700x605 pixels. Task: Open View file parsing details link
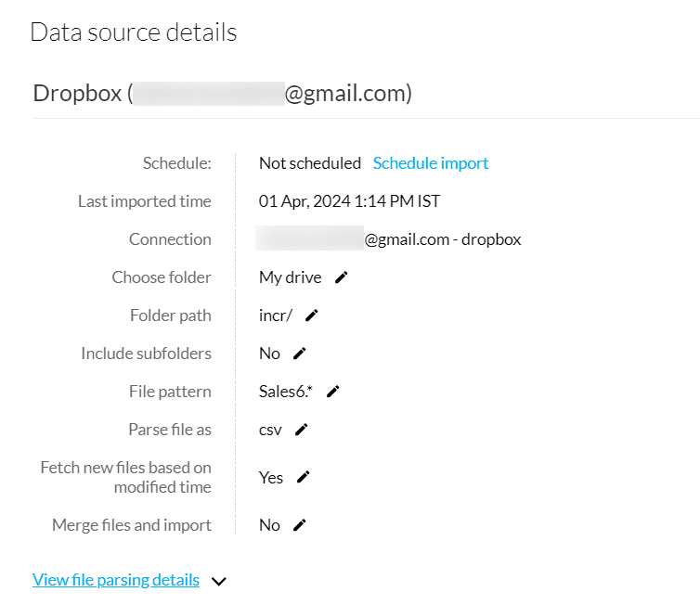point(116,580)
